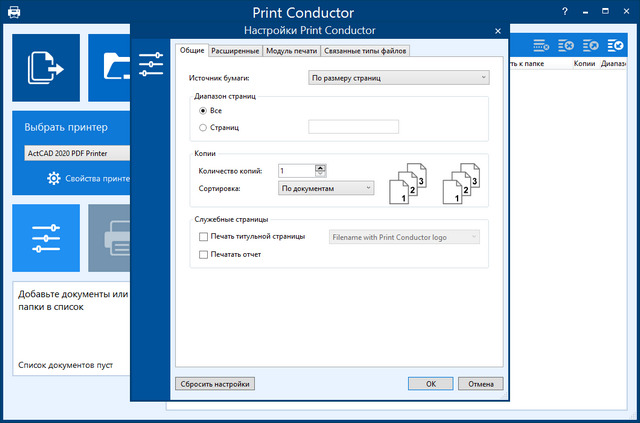Select the 'Все' page range radio button
640x423 pixels.
(x=204, y=110)
